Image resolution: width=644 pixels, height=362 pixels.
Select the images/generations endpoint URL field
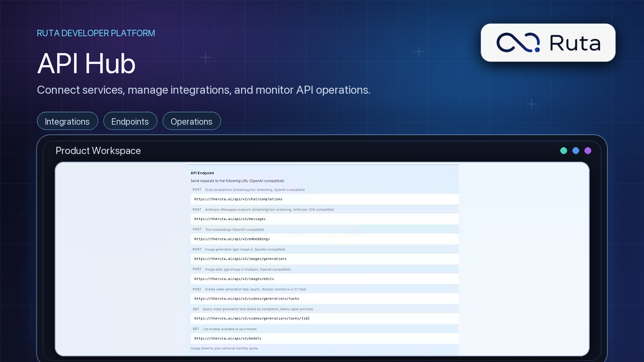pos(324,259)
